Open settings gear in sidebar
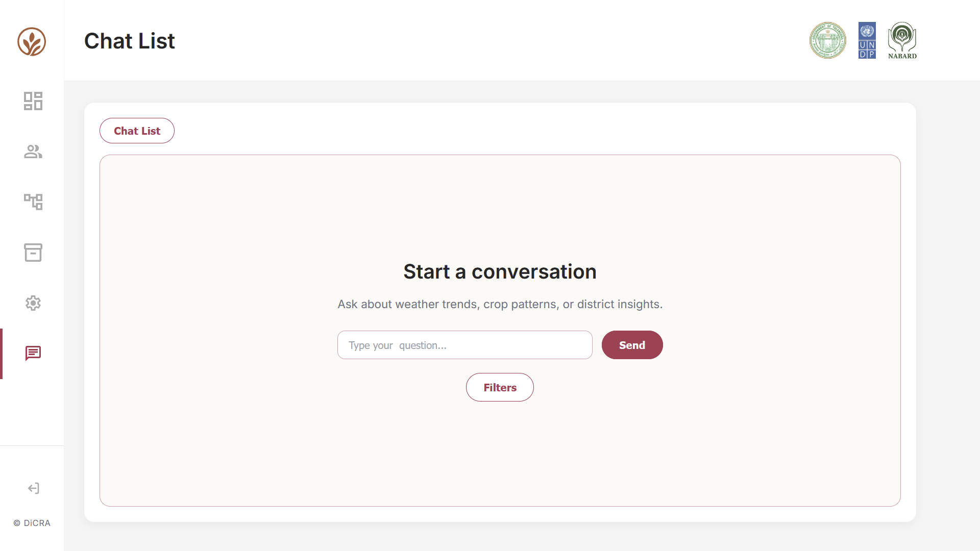The width and height of the screenshot is (980, 551). click(33, 303)
